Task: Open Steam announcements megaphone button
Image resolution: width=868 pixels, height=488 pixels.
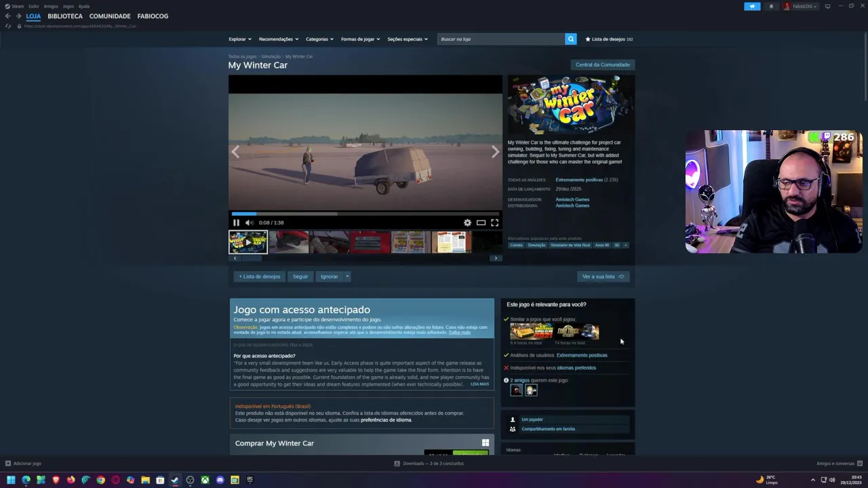Action: point(752,6)
